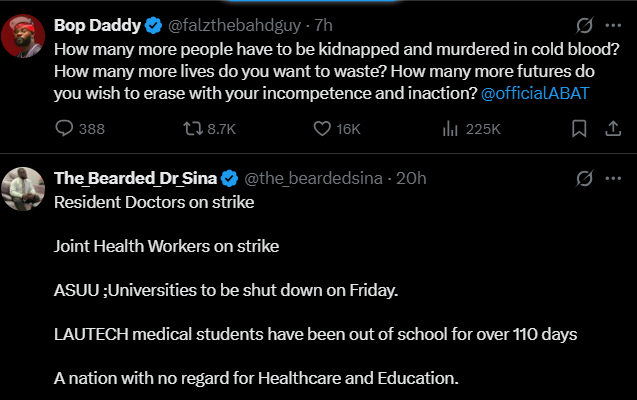This screenshot has height=400, width=637.
Task: Click Bop Daddy's profile picture
Action: point(22,37)
